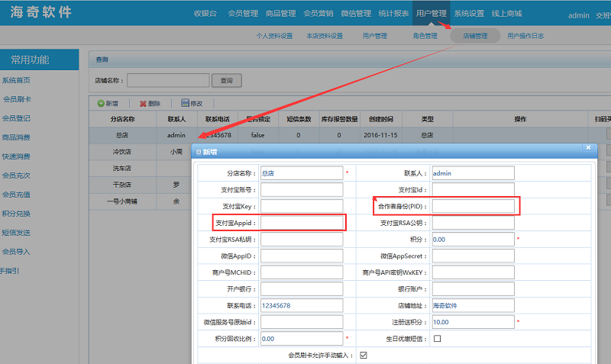Uncheck 会员刷卡允许手动输入 checkbox
The height and width of the screenshot is (364, 611).
[x=364, y=355]
